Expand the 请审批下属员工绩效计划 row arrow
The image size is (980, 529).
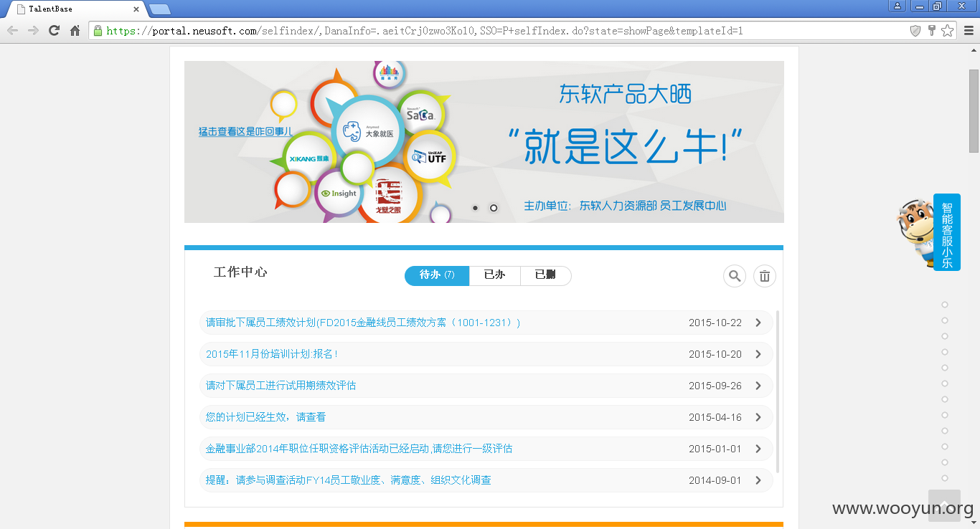click(758, 323)
